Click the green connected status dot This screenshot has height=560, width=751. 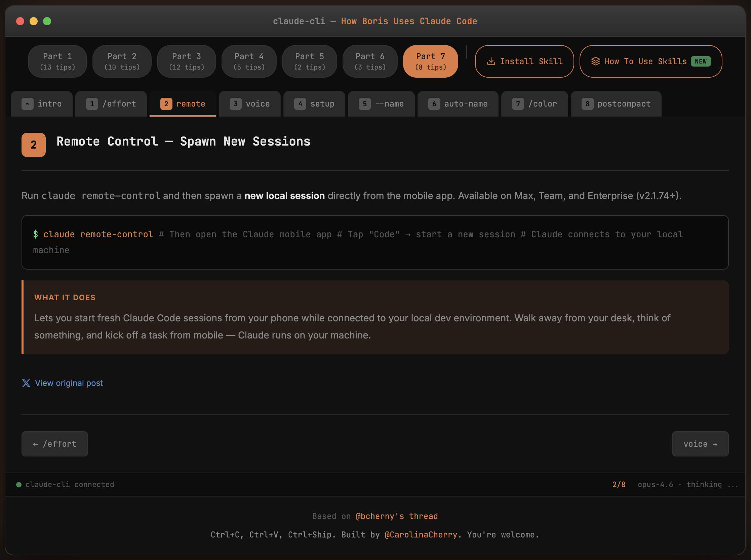click(19, 484)
